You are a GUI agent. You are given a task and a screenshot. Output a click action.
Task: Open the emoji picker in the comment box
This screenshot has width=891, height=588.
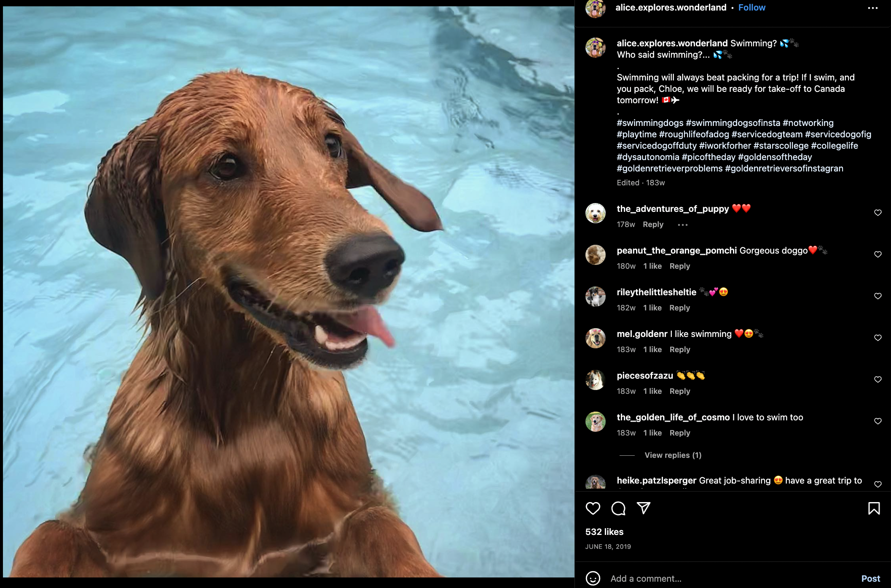coord(593,578)
